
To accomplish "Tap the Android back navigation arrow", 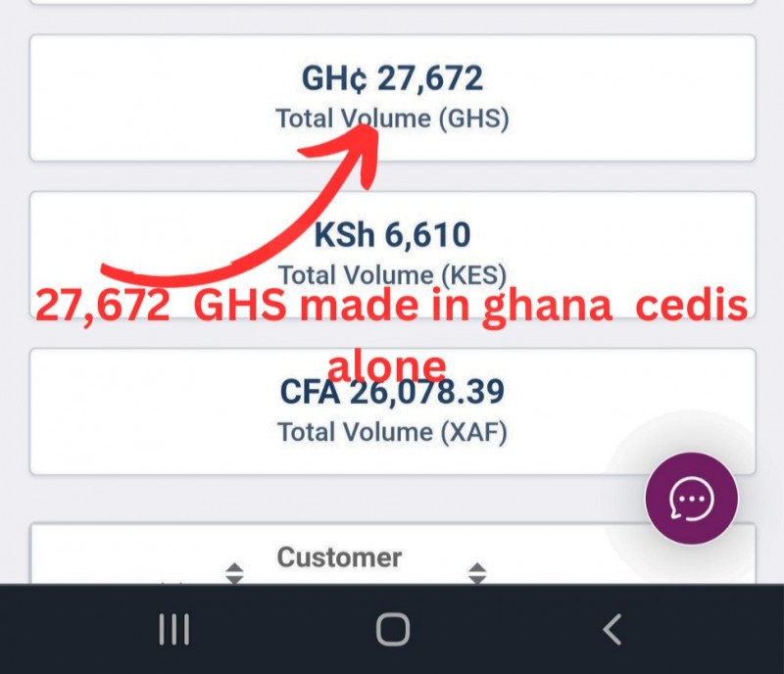I will pyautogui.click(x=612, y=629).
